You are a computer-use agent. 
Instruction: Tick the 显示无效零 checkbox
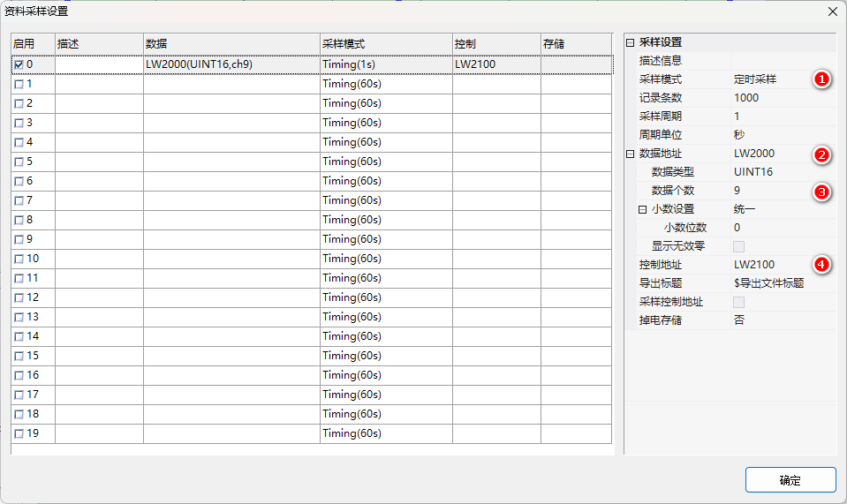point(738,246)
